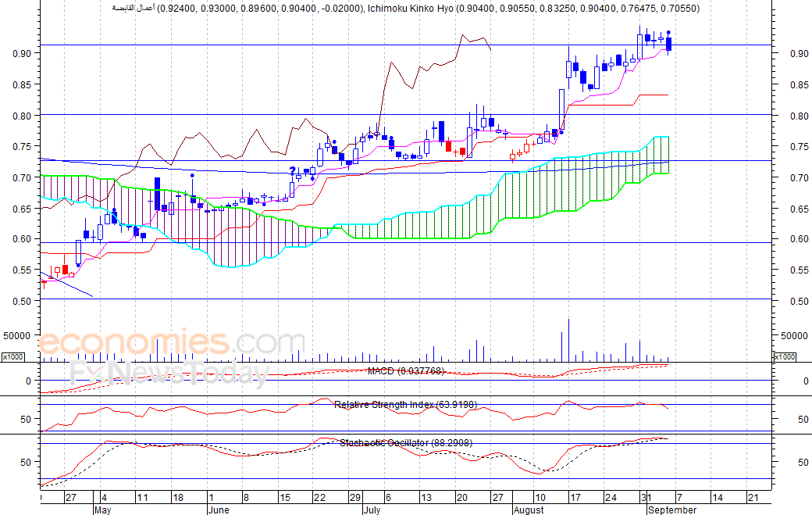Click the 0.65 value on right price axis
This screenshot has height=515, width=812.
click(x=799, y=209)
